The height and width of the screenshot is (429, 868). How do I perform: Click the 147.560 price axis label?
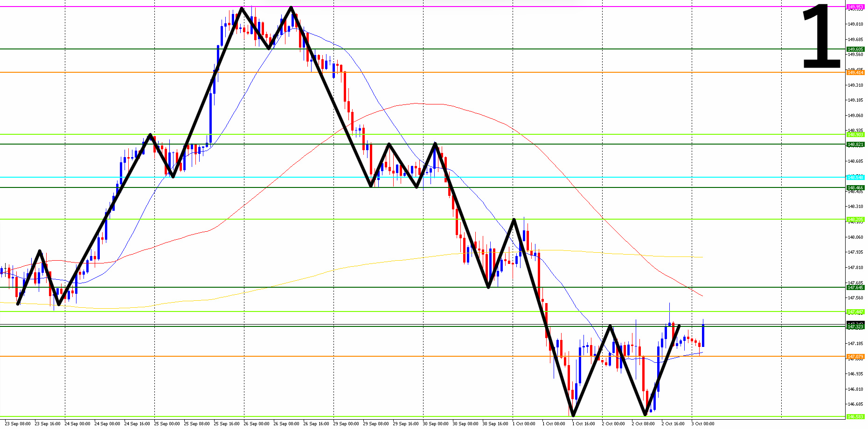(x=855, y=298)
